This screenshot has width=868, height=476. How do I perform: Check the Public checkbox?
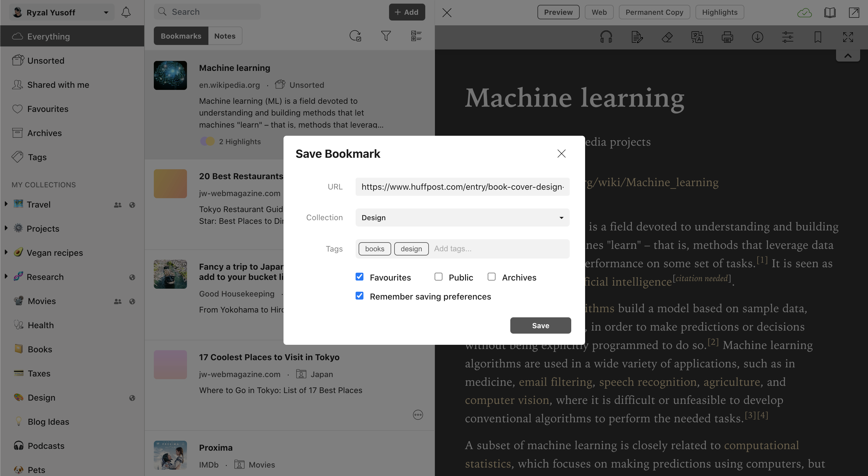click(x=439, y=277)
